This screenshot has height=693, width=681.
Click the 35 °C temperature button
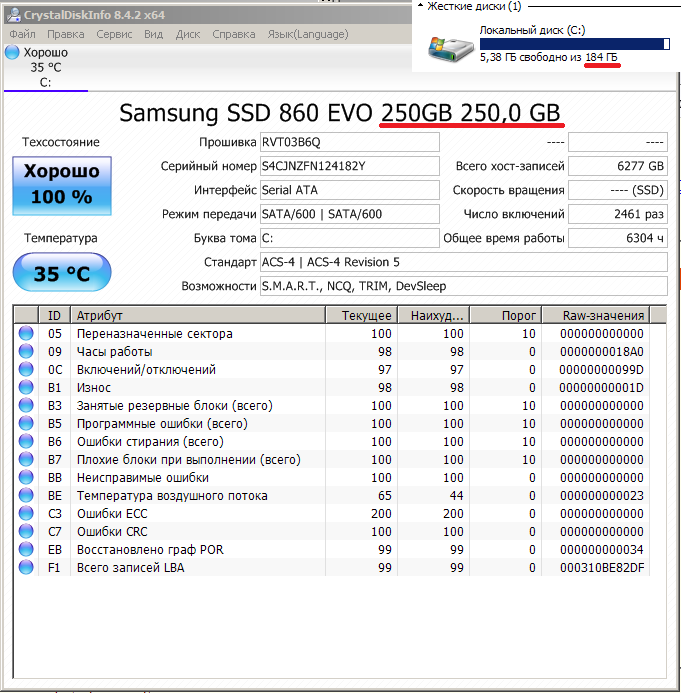click(x=62, y=272)
